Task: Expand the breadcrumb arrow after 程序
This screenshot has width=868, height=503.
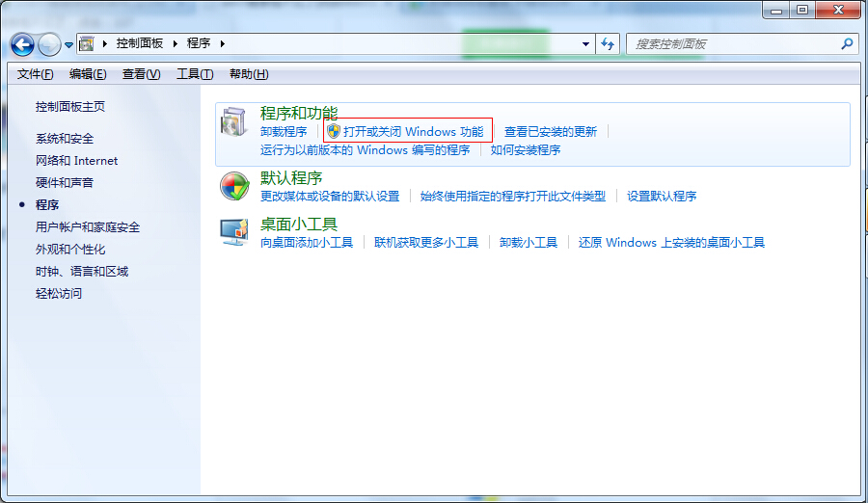Action: coord(220,44)
